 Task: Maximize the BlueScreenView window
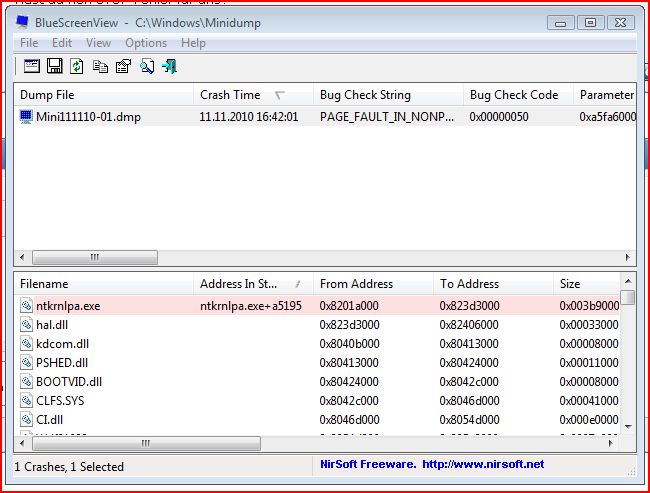[590, 22]
